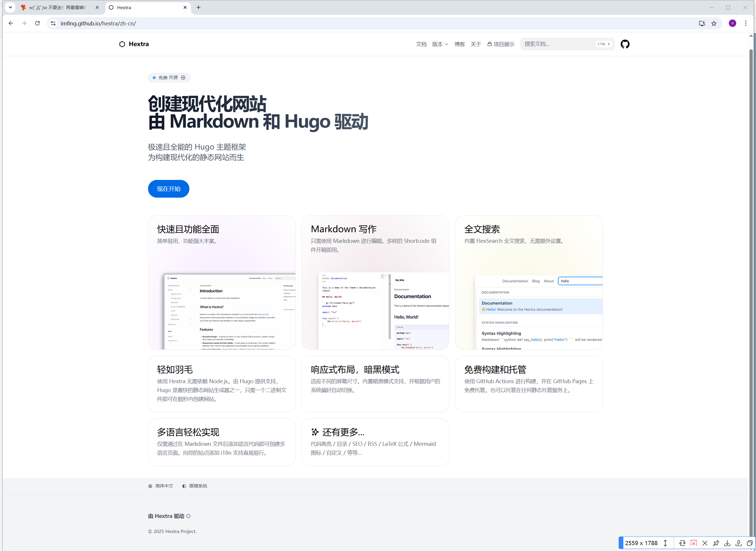The image size is (756, 551).
Task: Open the 文档 navigation item
Action: click(x=421, y=44)
